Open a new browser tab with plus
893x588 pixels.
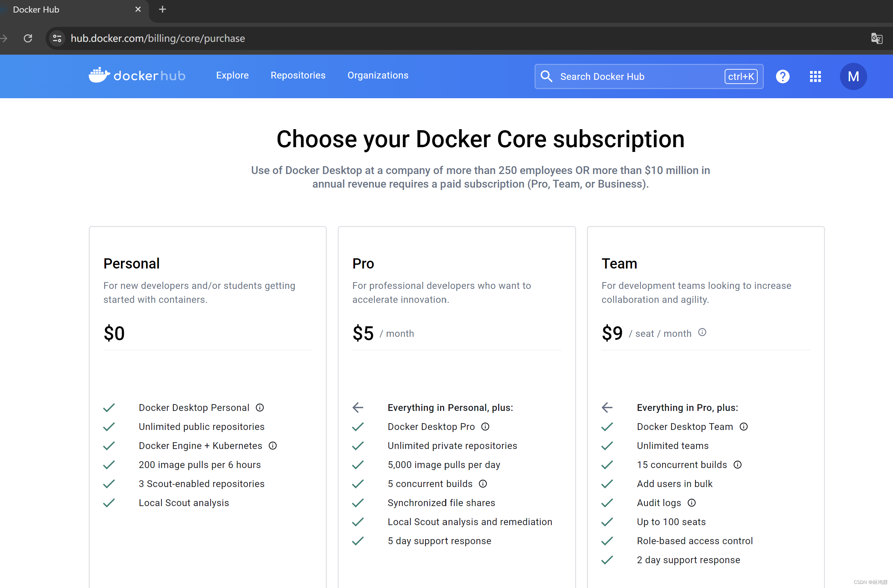163,10
